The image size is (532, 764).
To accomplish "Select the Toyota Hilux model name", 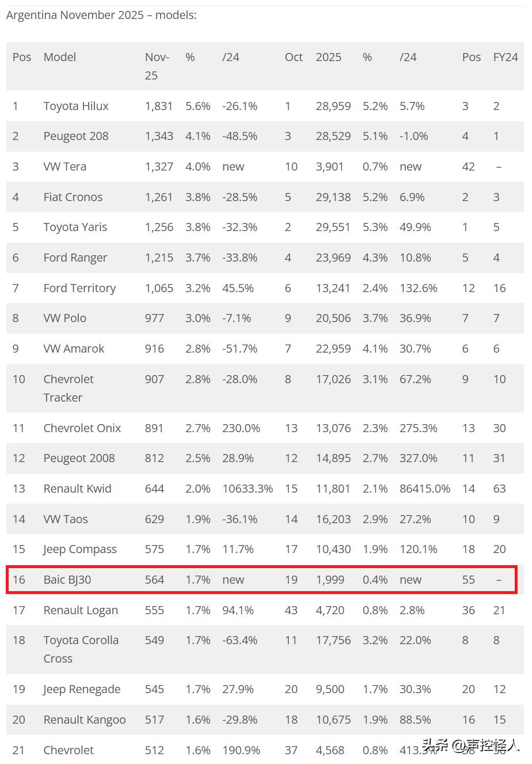I will (x=76, y=106).
